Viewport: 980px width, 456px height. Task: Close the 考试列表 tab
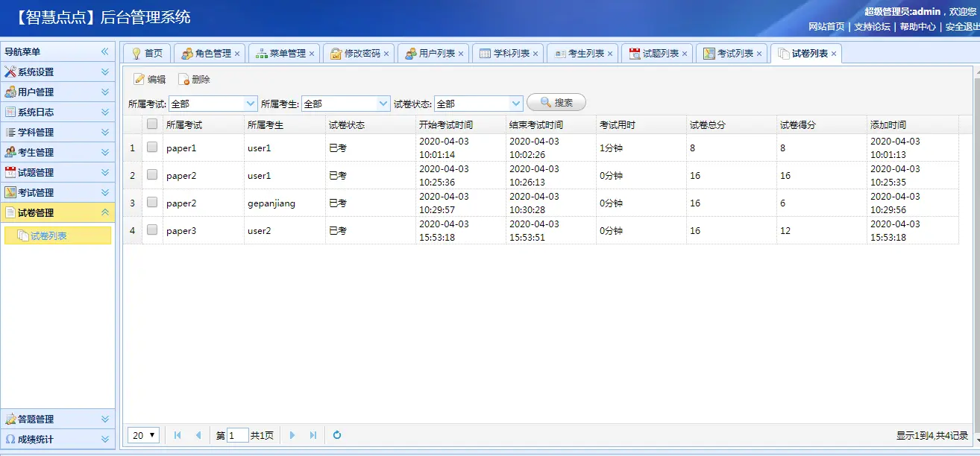pyautogui.click(x=759, y=54)
